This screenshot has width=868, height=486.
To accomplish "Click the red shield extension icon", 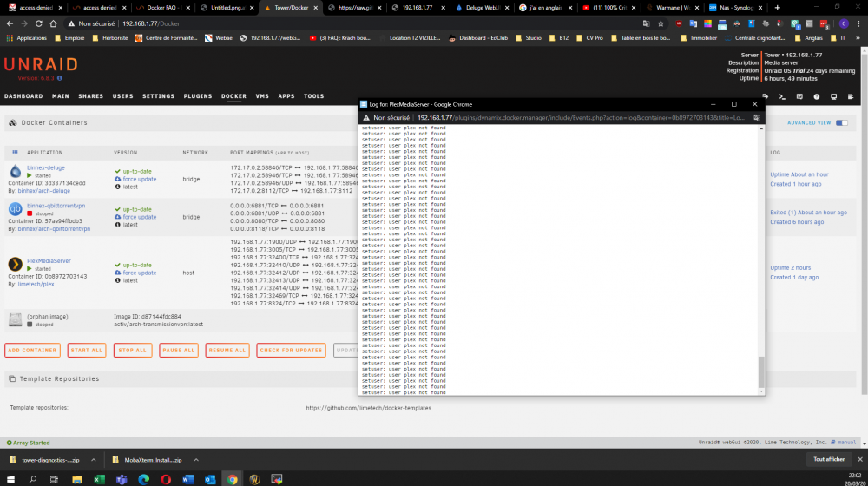I will click(x=679, y=23).
